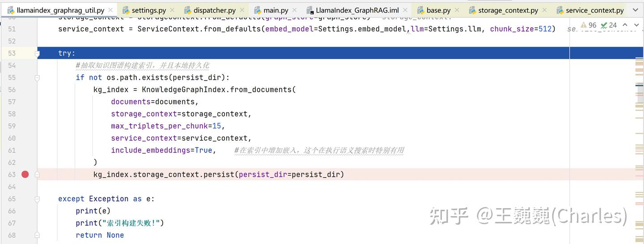Collapse the if block fold on line 55
Screen dimensions: 644x244
pos(38,77)
